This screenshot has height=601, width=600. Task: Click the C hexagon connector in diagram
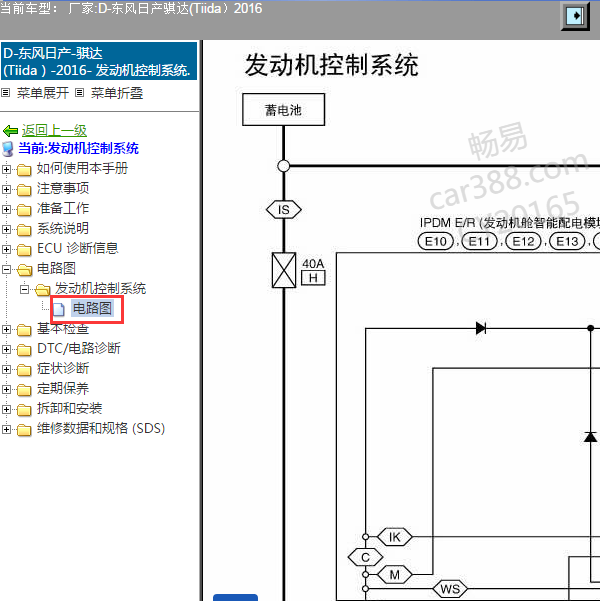[365, 557]
